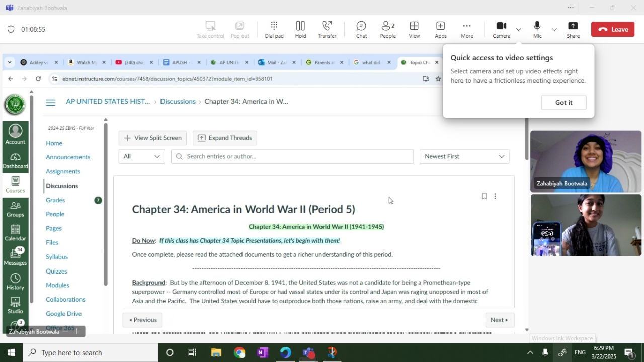
Task: Bookmark the Chapter 34 discussion topic
Action: tap(484, 196)
